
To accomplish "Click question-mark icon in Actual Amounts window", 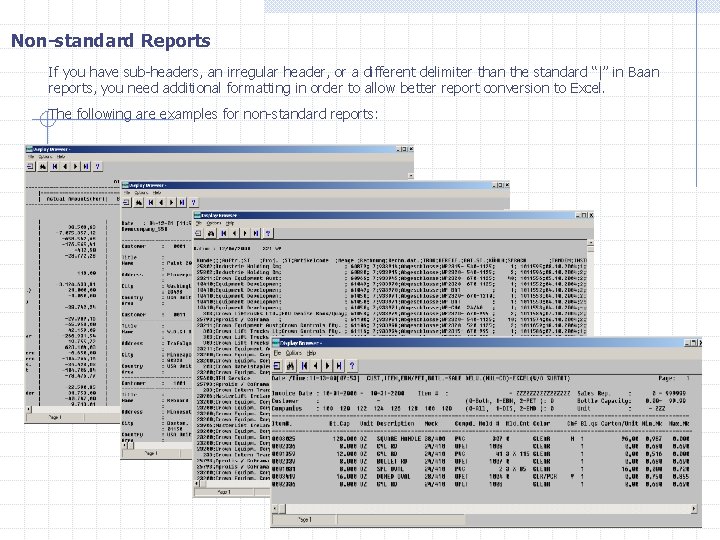I will 97,166.
